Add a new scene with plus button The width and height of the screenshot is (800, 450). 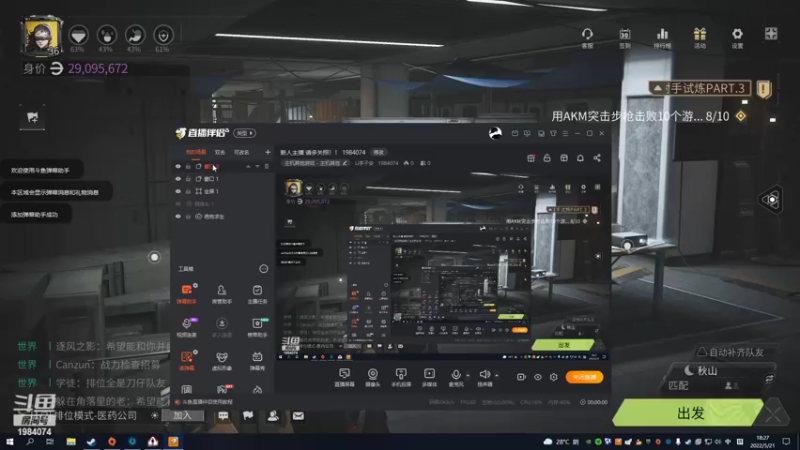coord(267,152)
